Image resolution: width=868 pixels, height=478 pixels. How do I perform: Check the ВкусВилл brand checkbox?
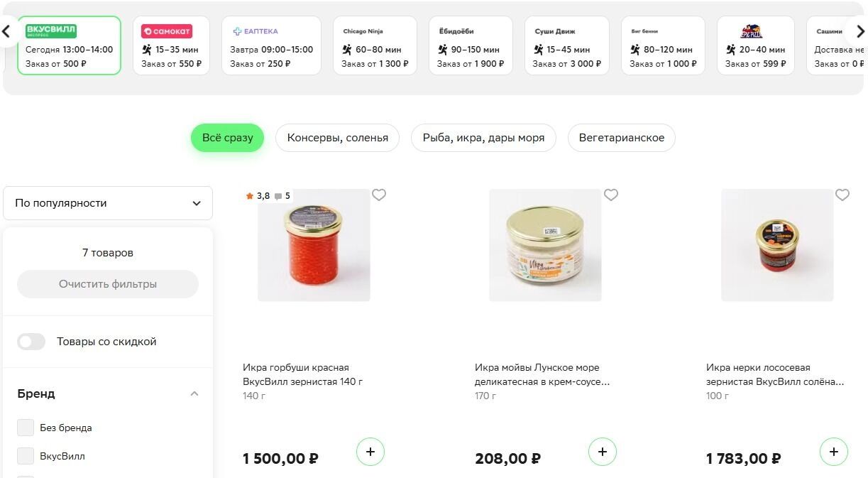pos(26,455)
